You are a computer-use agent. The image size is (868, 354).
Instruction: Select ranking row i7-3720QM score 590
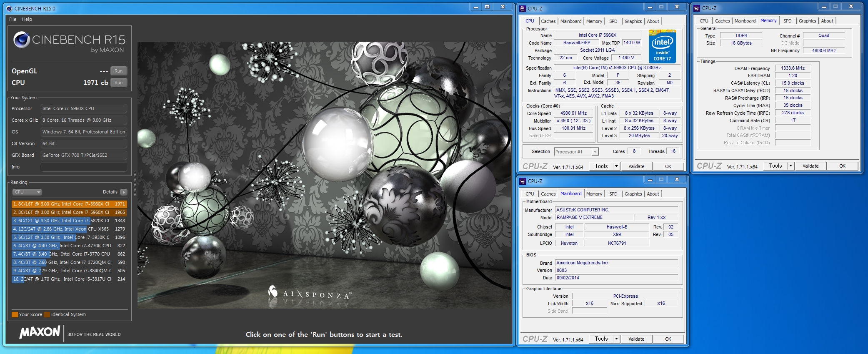69,262
